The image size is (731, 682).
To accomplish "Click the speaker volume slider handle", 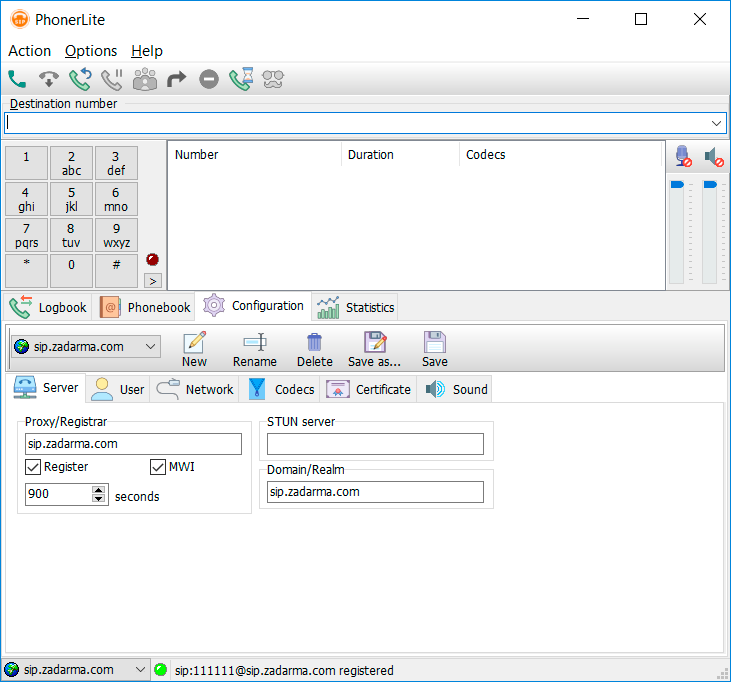I will (x=710, y=185).
